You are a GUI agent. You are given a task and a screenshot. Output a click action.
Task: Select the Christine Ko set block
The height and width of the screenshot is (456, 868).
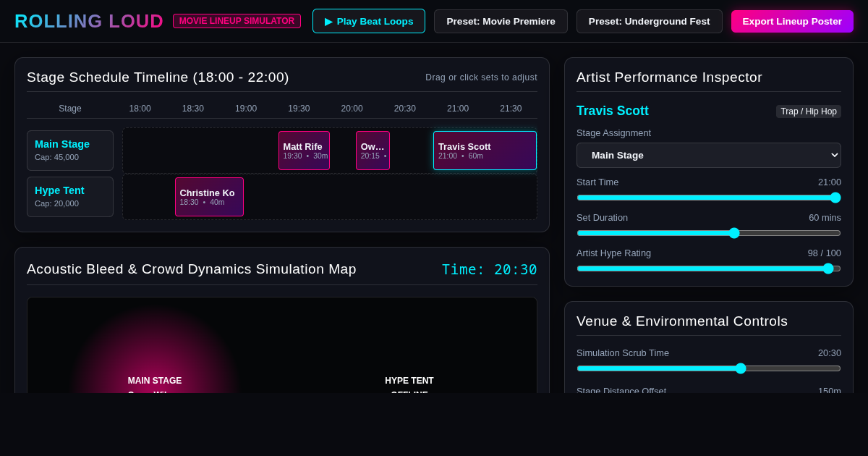point(209,197)
